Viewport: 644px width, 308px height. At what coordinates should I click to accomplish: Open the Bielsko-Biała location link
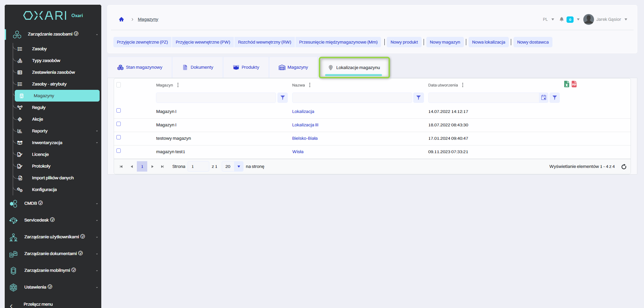(305, 138)
